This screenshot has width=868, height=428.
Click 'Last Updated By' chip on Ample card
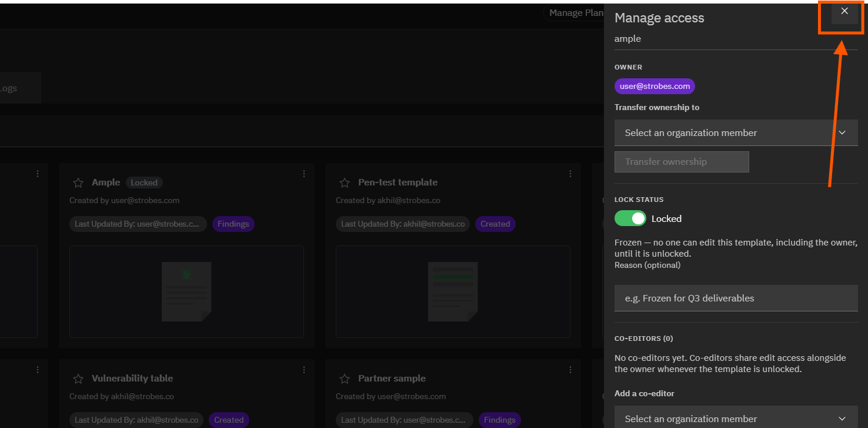click(138, 224)
